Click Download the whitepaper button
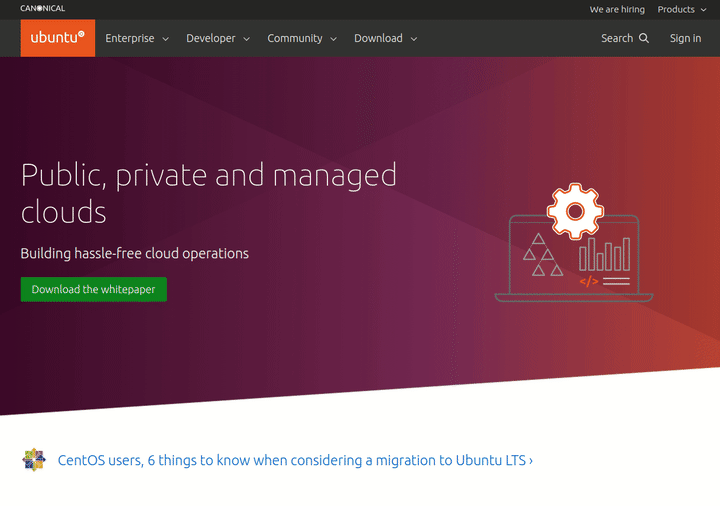Screen dimensions: 720x506 click(x=94, y=289)
